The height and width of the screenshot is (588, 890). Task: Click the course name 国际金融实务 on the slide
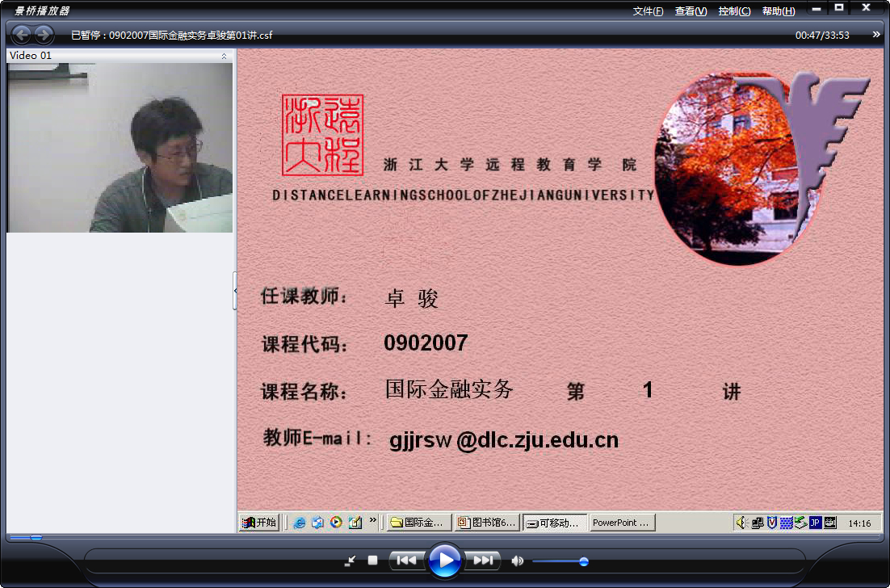click(449, 389)
